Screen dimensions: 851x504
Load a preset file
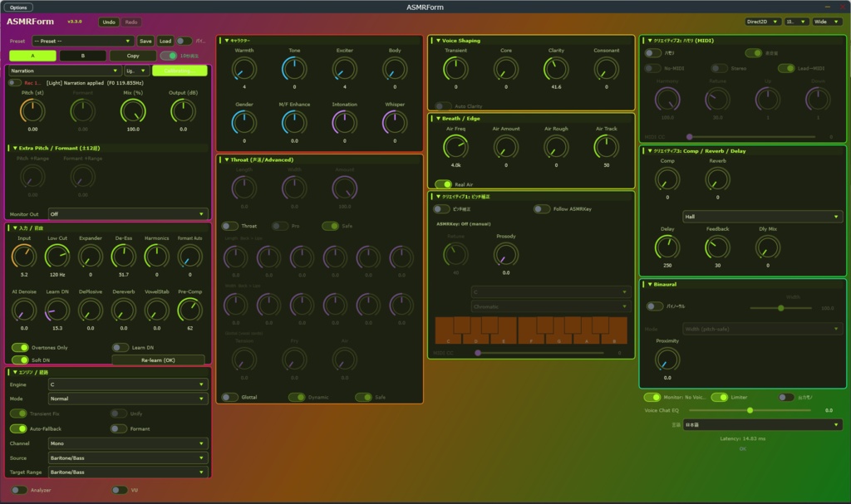point(165,42)
